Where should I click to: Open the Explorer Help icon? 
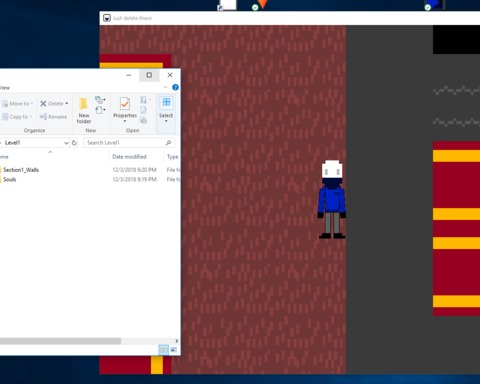(x=175, y=87)
